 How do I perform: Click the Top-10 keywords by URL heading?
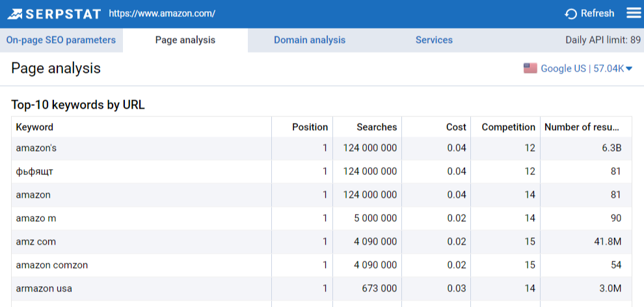pos(78,105)
